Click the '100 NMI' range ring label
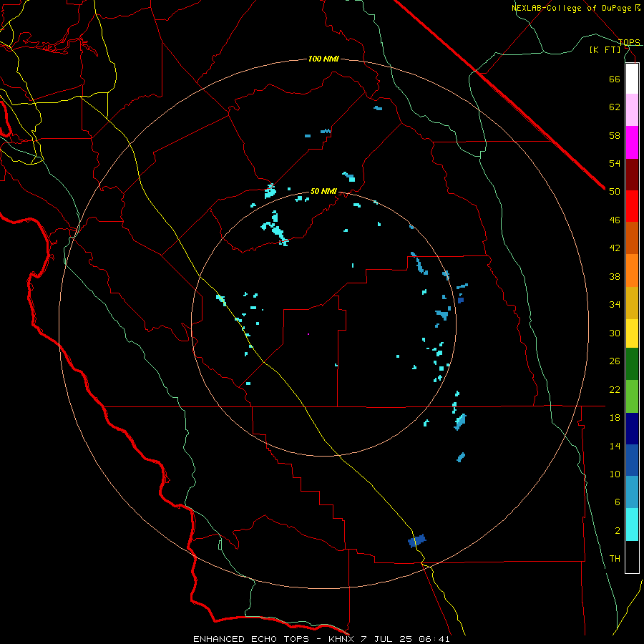The height and width of the screenshot is (644, 644). [323, 59]
